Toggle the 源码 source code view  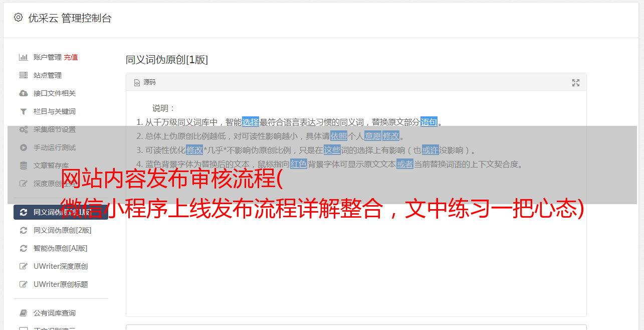[x=145, y=82]
